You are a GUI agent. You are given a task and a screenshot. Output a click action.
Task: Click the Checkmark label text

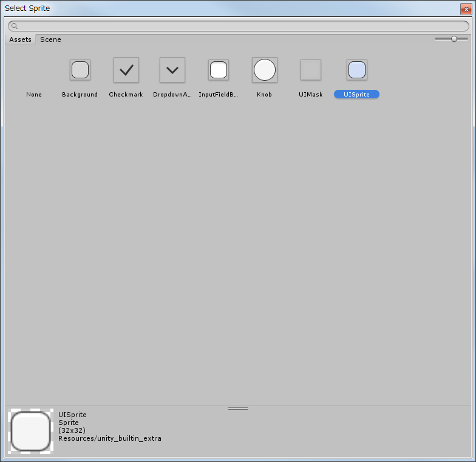click(126, 95)
